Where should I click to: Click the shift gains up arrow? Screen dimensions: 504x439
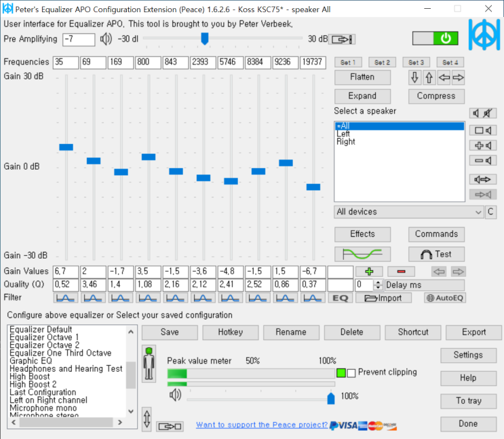pyautogui.click(x=429, y=77)
